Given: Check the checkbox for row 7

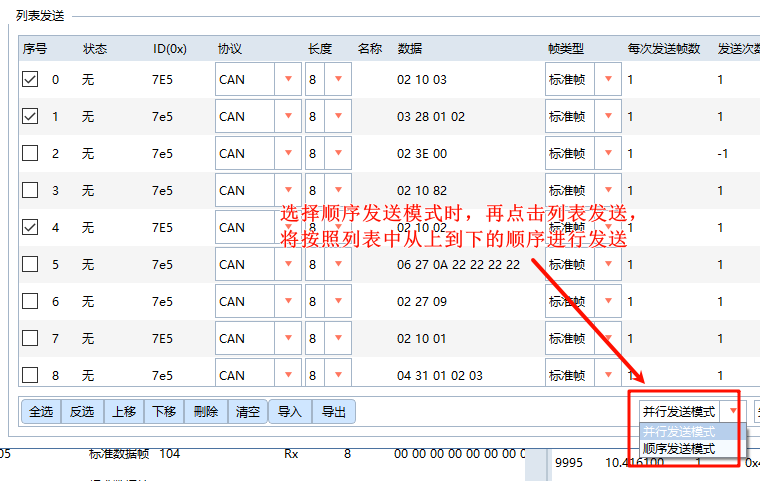Looking at the screenshot, I should [30, 338].
